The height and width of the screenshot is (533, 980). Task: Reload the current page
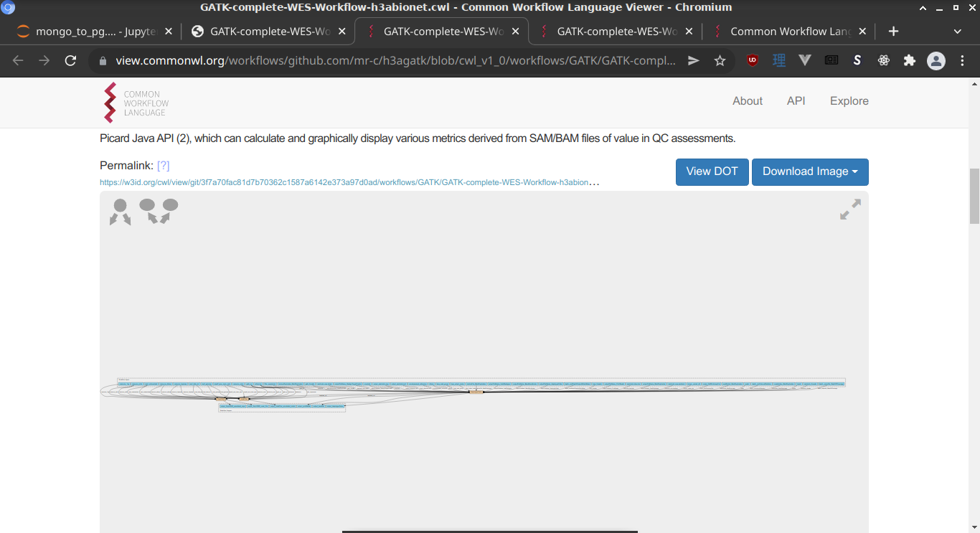(70, 61)
